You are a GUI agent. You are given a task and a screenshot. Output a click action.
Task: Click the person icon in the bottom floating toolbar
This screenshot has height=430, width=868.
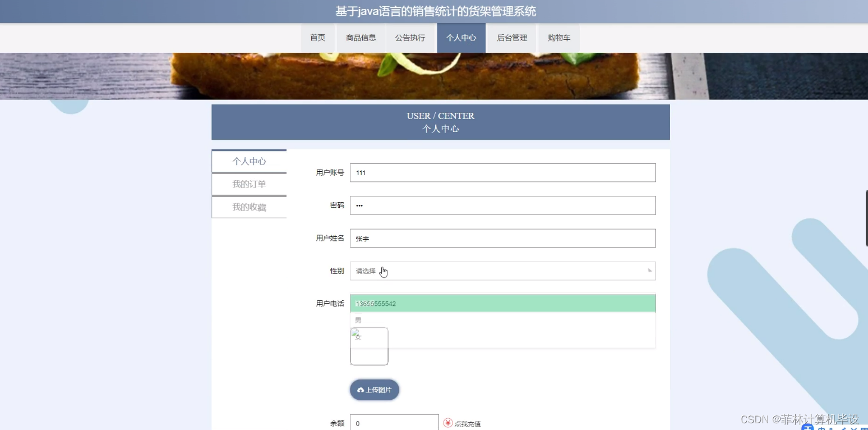830,429
